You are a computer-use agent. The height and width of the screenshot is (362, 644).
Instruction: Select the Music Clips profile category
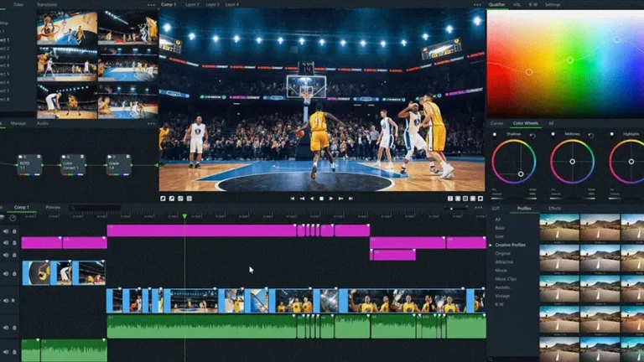coord(506,279)
